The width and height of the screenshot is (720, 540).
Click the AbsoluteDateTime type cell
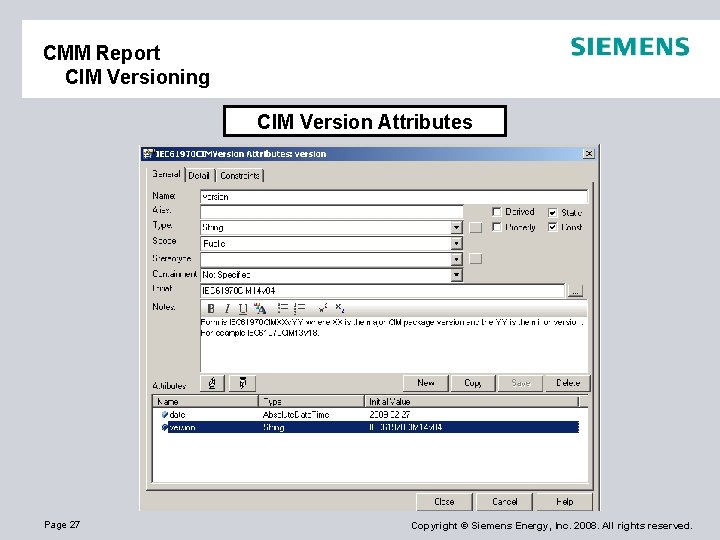point(296,415)
